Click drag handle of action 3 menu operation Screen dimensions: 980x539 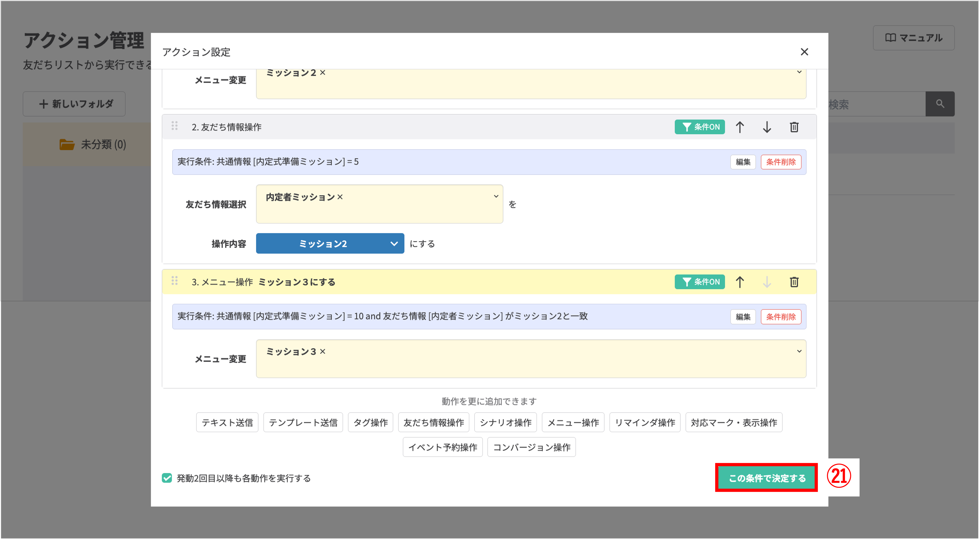click(175, 281)
